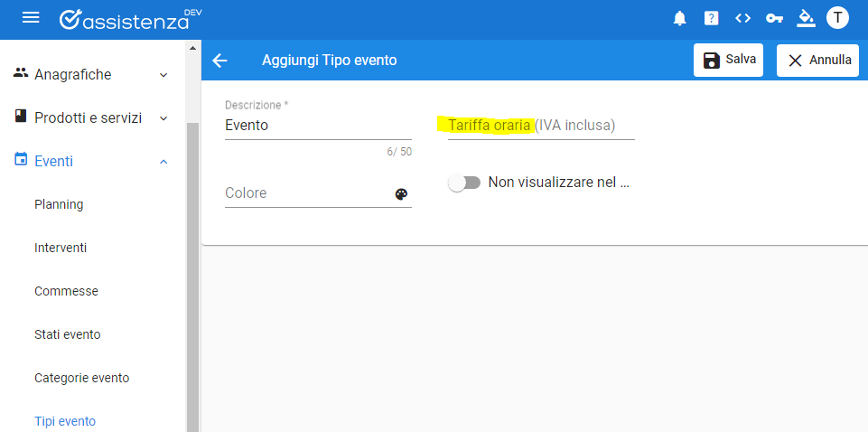Open Planning in the sidebar

59,204
